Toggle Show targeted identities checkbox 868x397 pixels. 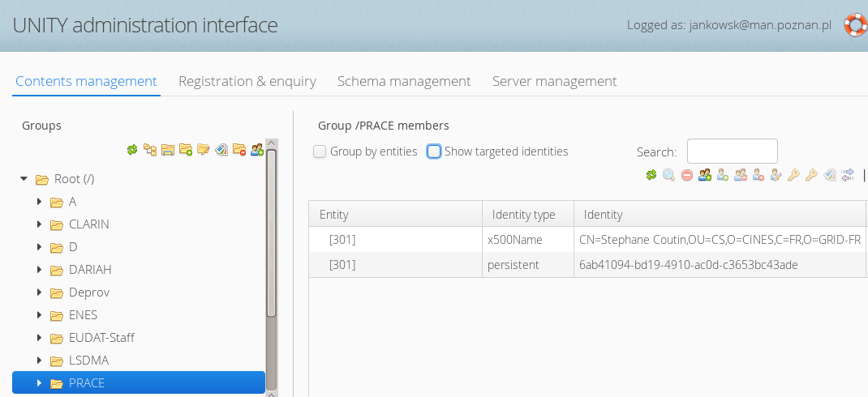click(434, 152)
